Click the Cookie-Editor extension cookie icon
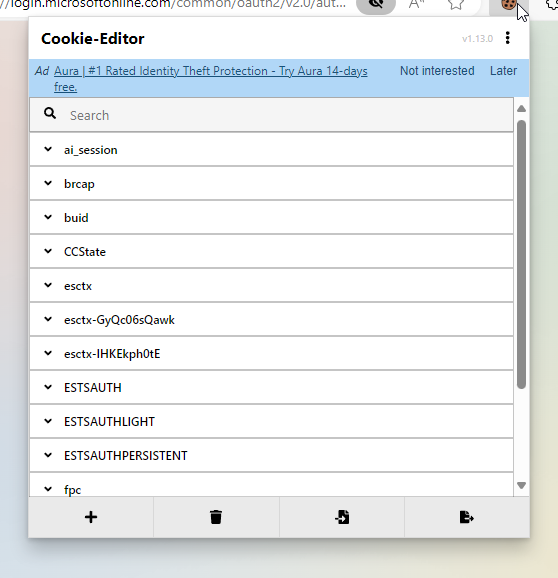 (x=508, y=5)
